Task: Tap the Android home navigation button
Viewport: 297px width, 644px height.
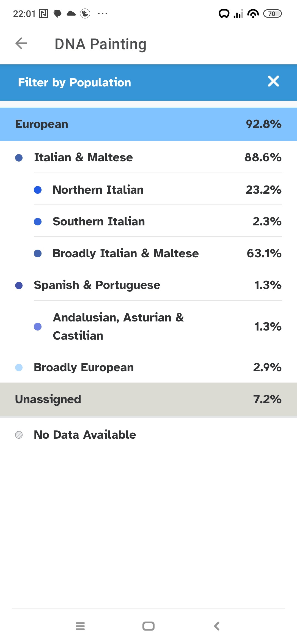Action: click(148, 626)
